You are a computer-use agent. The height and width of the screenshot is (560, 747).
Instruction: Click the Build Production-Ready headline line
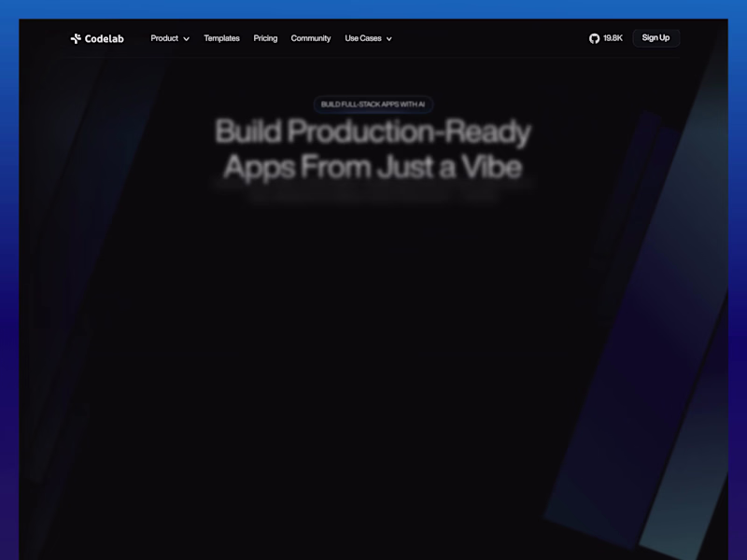(x=373, y=132)
